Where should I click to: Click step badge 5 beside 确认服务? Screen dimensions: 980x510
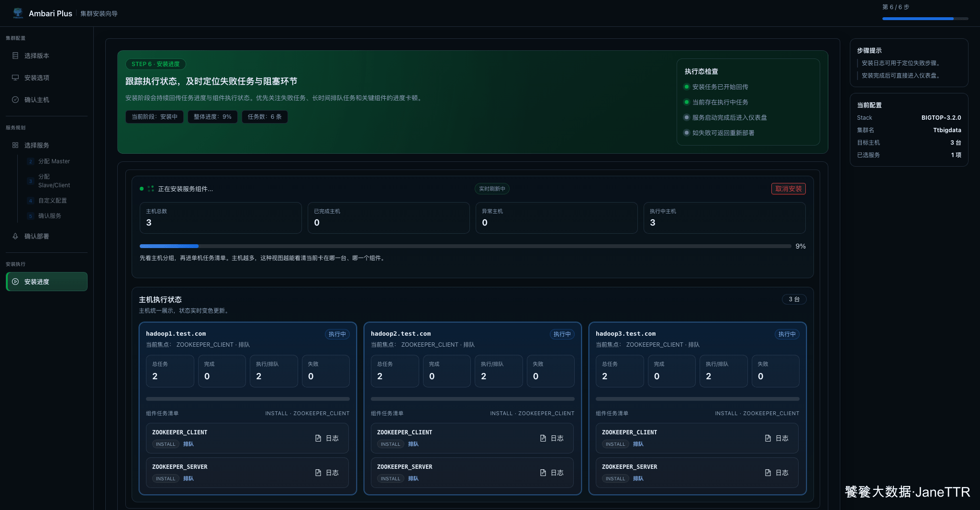point(31,216)
